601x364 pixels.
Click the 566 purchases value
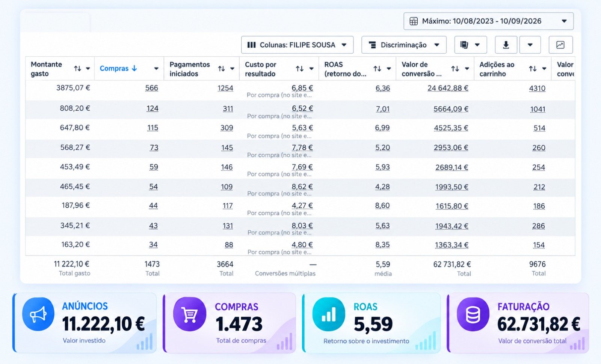click(152, 88)
